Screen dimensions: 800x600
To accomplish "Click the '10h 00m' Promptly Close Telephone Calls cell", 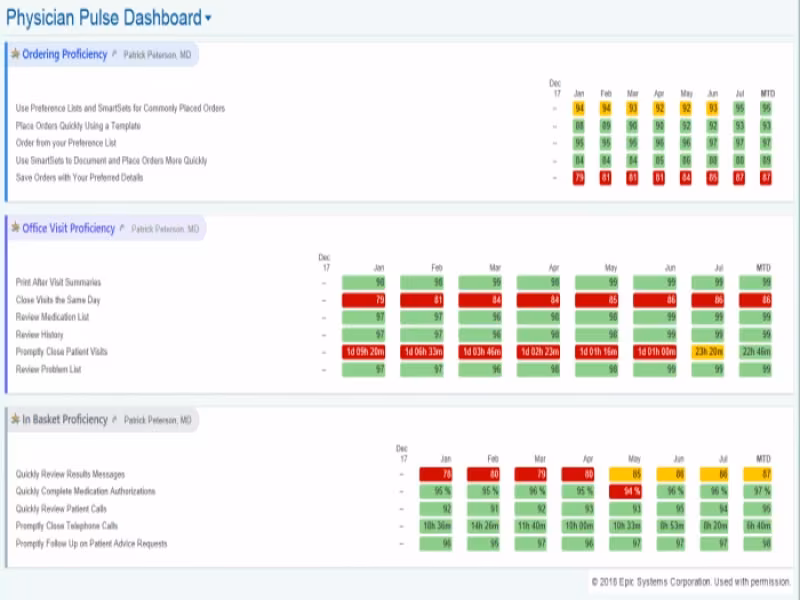I will (578, 526).
